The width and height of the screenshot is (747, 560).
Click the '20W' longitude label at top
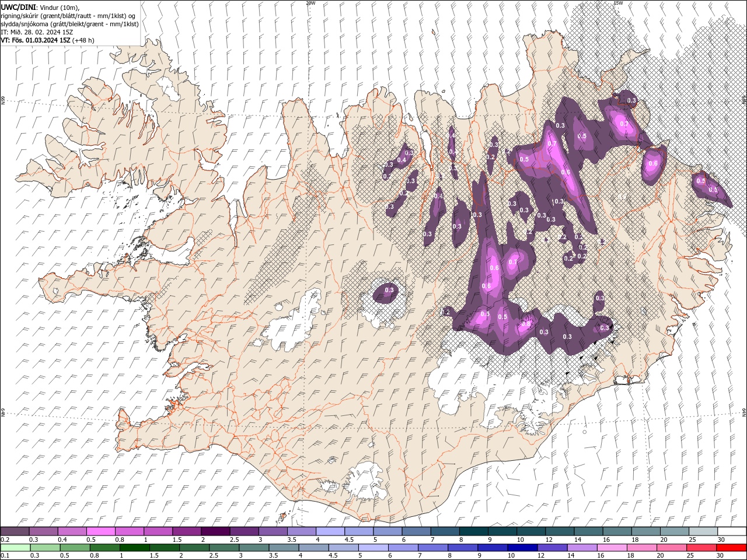(x=310, y=3)
